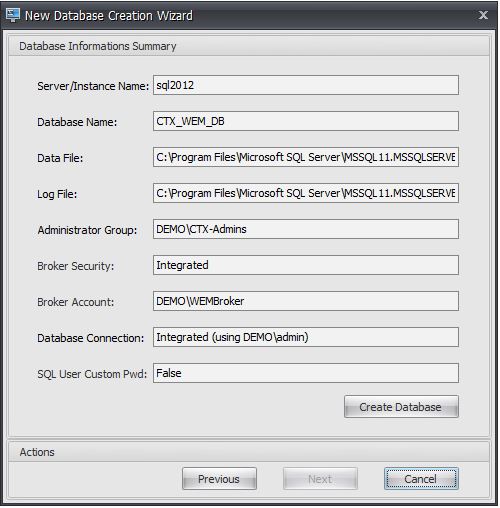Image resolution: width=500 pixels, height=508 pixels.
Task: Select the Administrator Group field DEMO\CTX-Admins
Action: coord(306,229)
